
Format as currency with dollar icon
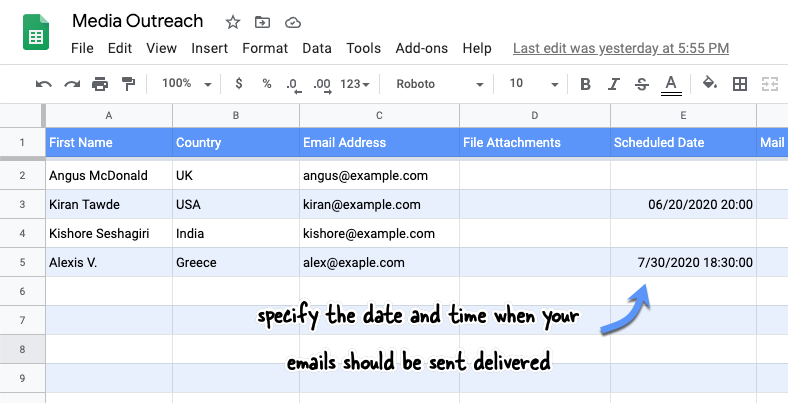(239, 83)
